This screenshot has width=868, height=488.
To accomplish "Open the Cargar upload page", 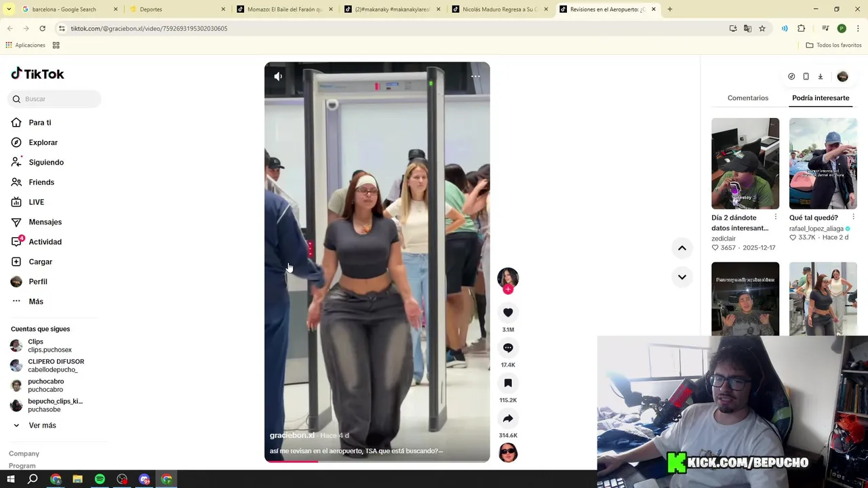I will (32, 262).
